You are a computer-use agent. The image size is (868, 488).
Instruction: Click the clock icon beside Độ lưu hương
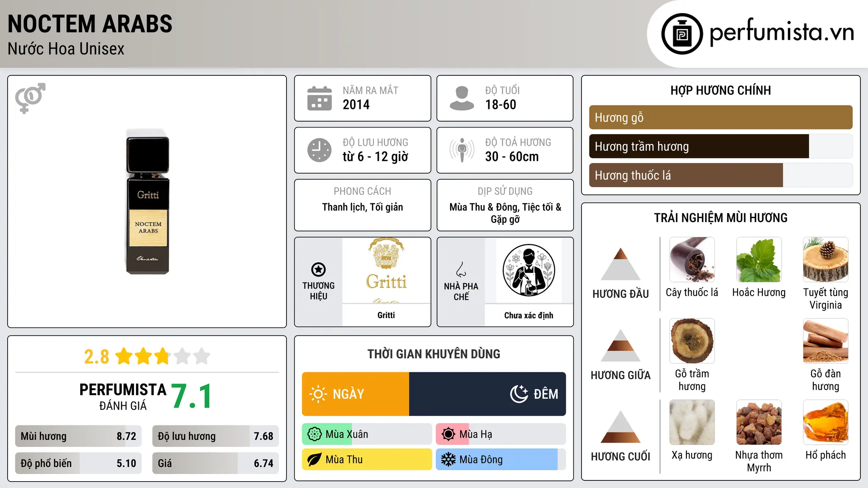[x=320, y=150]
